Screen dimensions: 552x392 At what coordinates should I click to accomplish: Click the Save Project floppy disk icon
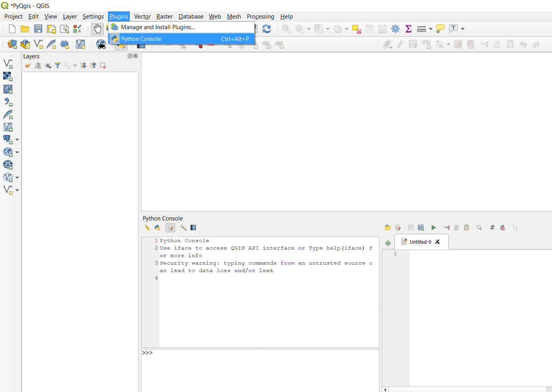pyautogui.click(x=38, y=29)
